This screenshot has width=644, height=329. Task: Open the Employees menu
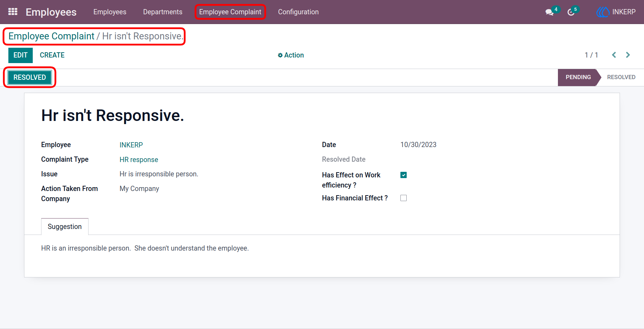coord(110,12)
